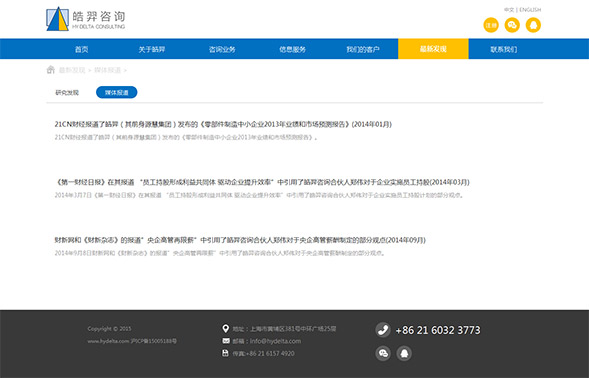Select the blue 媒体报道 tab
The width and height of the screenshot is (589, 378).
point(116,92)
